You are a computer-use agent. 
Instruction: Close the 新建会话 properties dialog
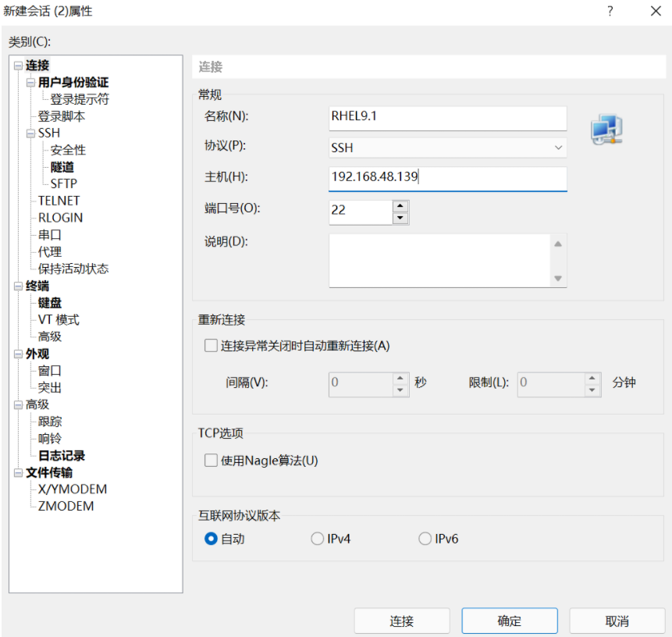(656, 11)
